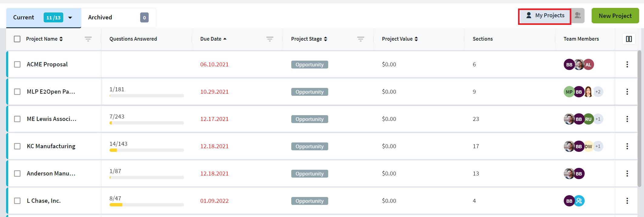Open Project Stage column filter

(361, 39)
